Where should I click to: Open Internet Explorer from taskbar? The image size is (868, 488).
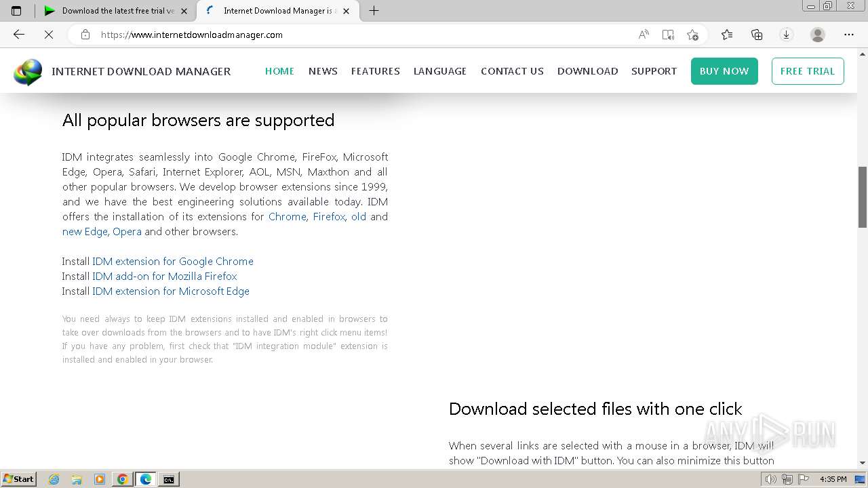pyautogui.click(x=54, y=479)
